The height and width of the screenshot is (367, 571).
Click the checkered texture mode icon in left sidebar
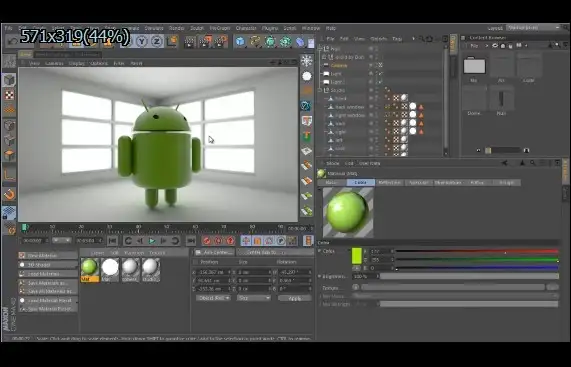click(x=9, y=95)
